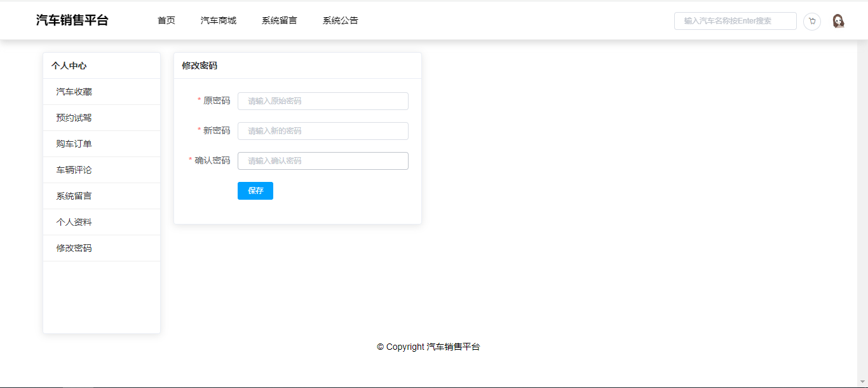
Task: Open 系统公告 navigation item
Action: tap(341, 20)
